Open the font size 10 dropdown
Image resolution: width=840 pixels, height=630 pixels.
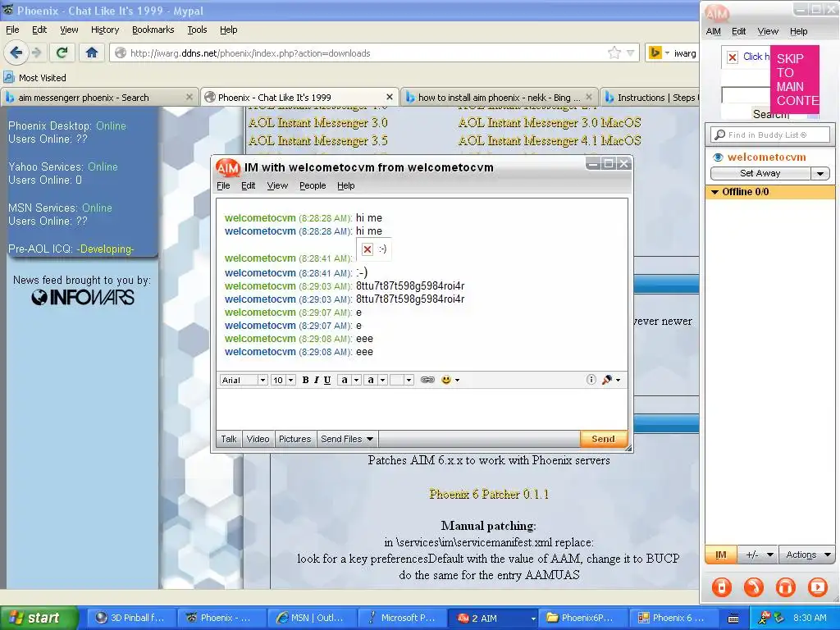pyautogui.click(x=290, y=380)
